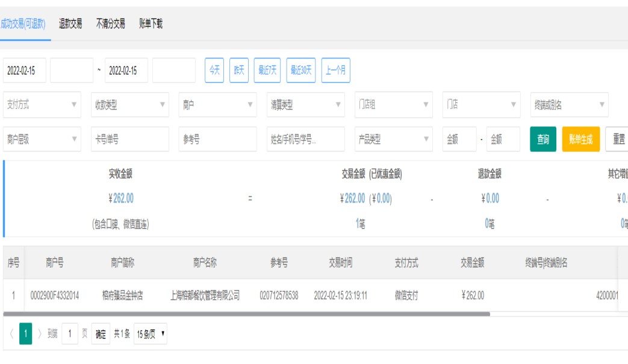Click the previous page arrow icon
628x364 pixels.
tap(10, 335)
